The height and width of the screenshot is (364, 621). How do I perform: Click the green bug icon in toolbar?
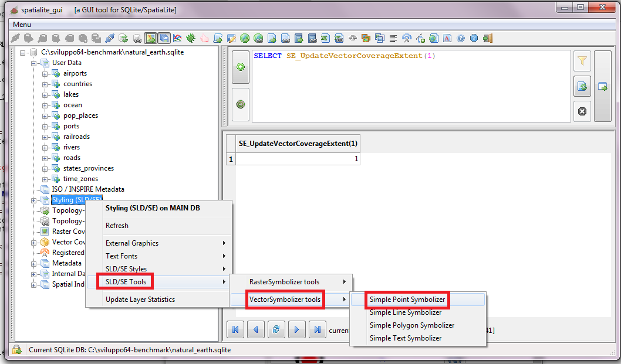click(x=191, y=38)
